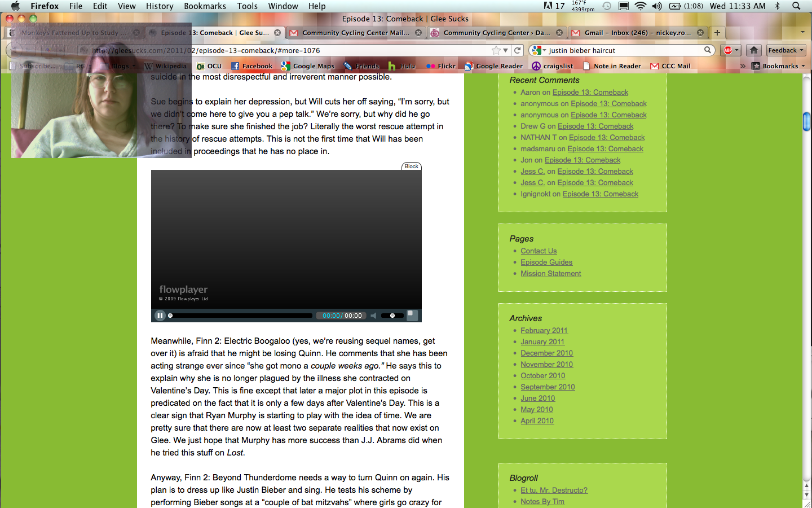Adjust the Flowplayer volume slider
812x508 pixels.
coord(392,316)
